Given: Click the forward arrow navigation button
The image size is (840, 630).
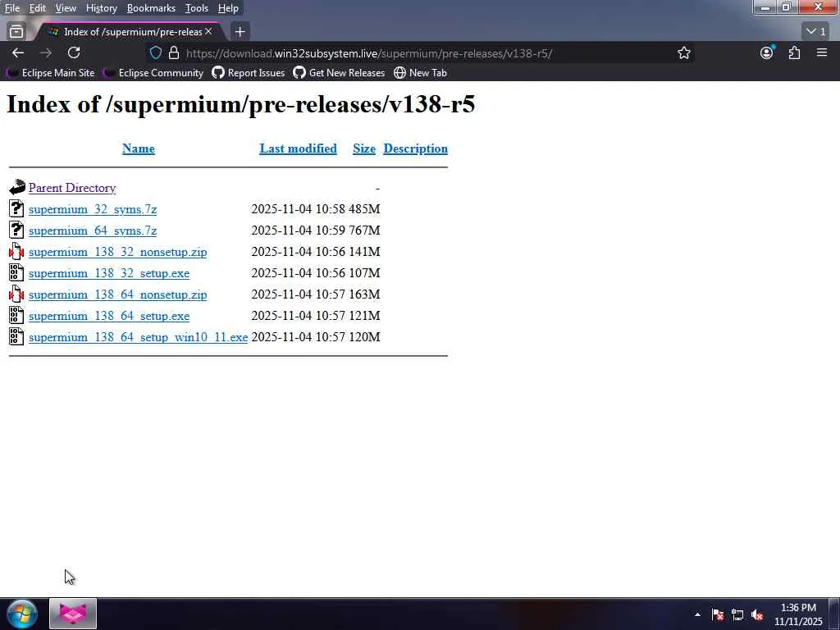Looking at the screenshot, I should pos(46,53).
